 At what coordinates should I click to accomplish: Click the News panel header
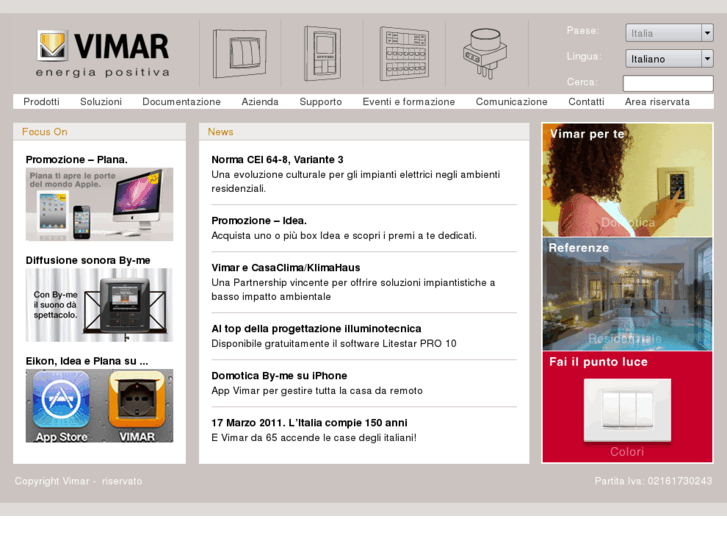tap(364, 132)
